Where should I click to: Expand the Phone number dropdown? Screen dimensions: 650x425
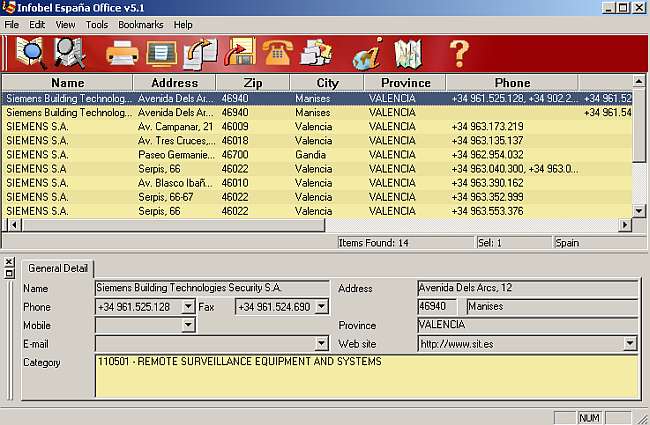(188, 306)
